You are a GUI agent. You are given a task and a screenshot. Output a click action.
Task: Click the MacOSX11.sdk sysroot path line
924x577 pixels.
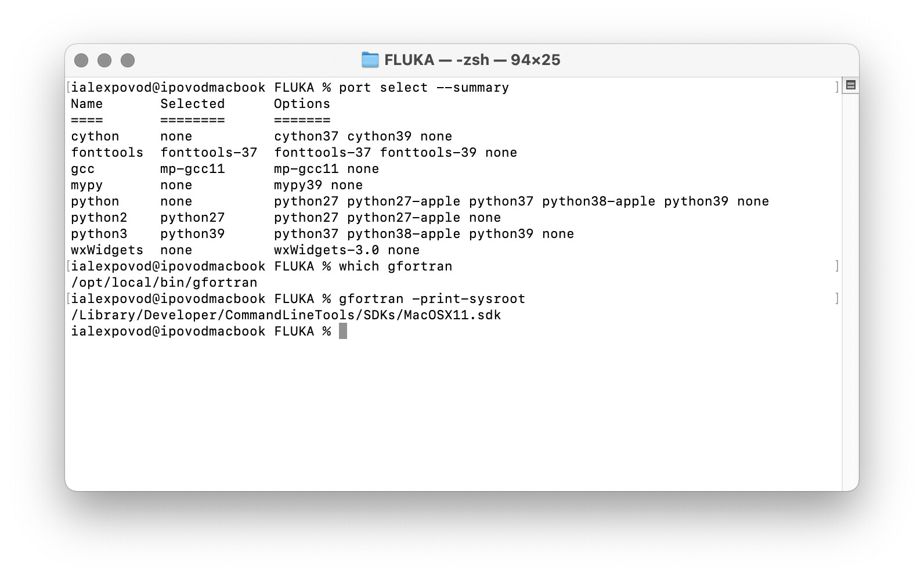(x=286, y=315)
